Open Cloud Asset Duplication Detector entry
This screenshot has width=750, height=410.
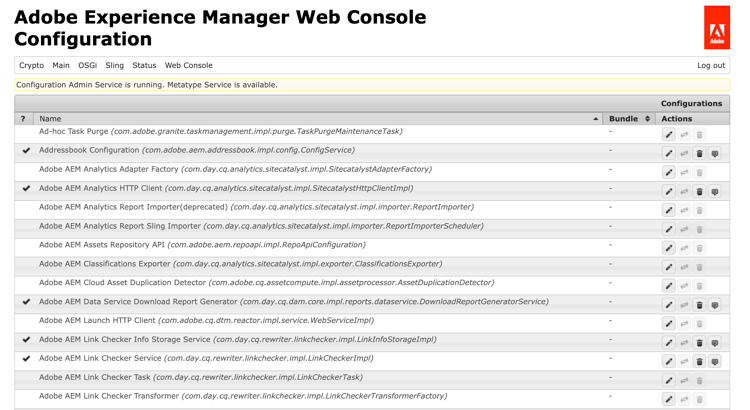pos(266,282)
